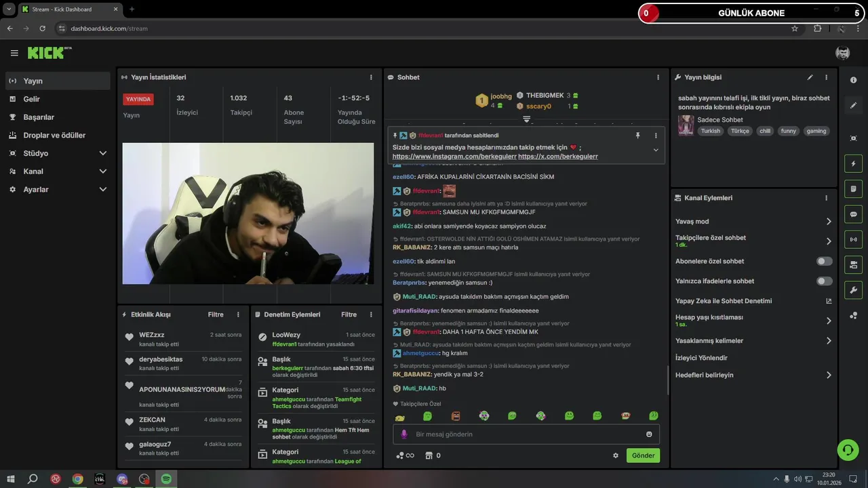
Task: Open the emoji picker in chat input
Action: [x=649, y=434]
